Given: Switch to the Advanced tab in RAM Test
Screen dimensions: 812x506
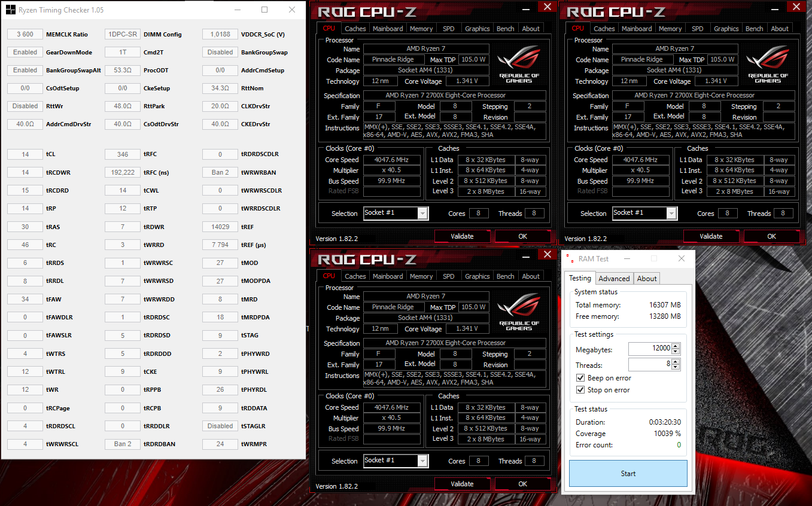Looking at the screenshot, I should 614,278.
